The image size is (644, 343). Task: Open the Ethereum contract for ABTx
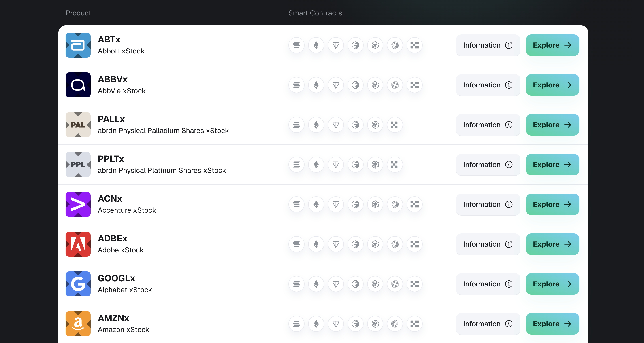point(316,45)
